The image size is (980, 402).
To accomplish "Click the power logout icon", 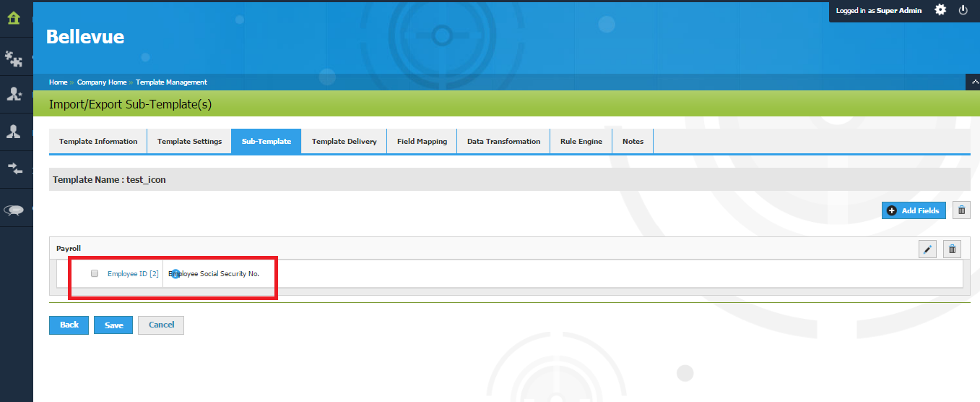I will [x=963, y=10].
